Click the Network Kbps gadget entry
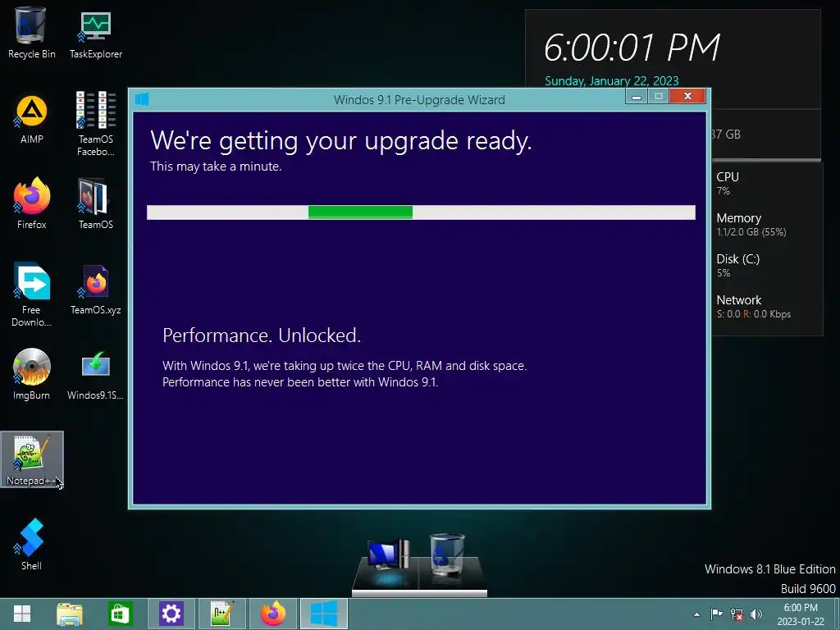This screenshot has height=630, width=840. point(753,307)
